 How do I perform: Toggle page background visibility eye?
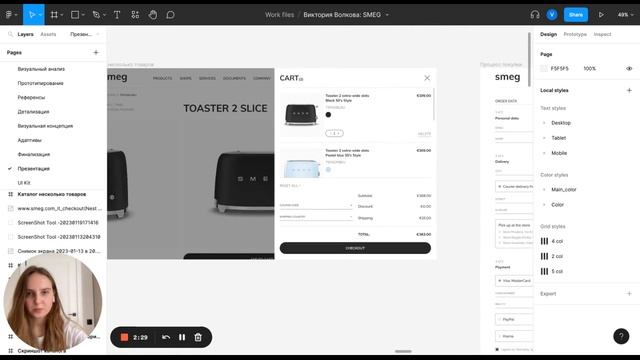click(629, 69)
